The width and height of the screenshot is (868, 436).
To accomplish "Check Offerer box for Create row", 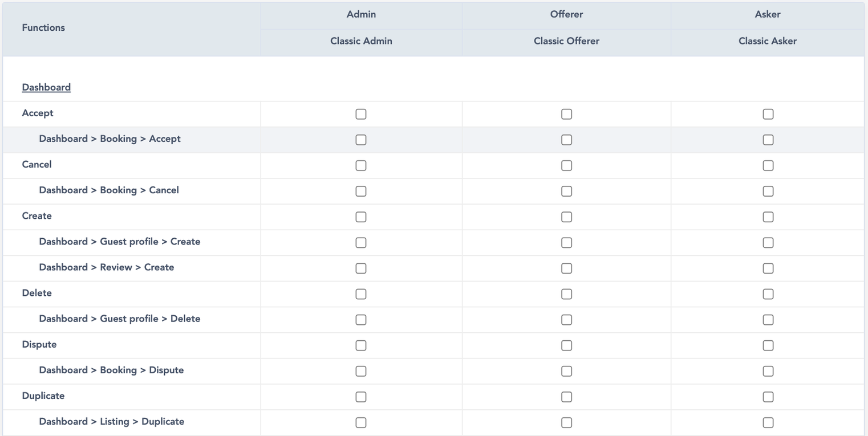I will click(566, 217).
